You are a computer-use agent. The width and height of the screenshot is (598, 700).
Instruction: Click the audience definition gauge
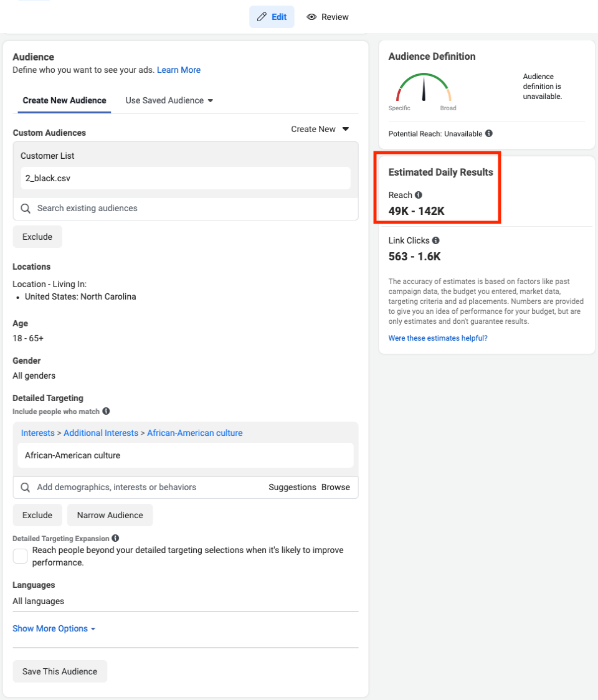click(x=424, y=89)
